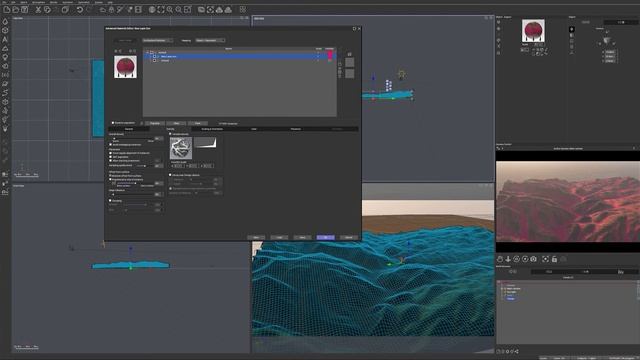Open the Object menu
The width and height of the screenshot is (640, 360).
tap(24, 2)
